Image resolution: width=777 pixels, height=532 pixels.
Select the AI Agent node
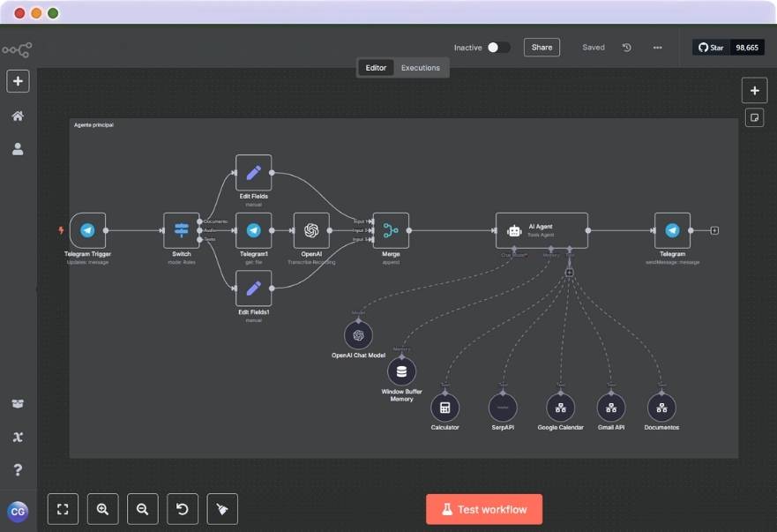click(x=542, y=230)
